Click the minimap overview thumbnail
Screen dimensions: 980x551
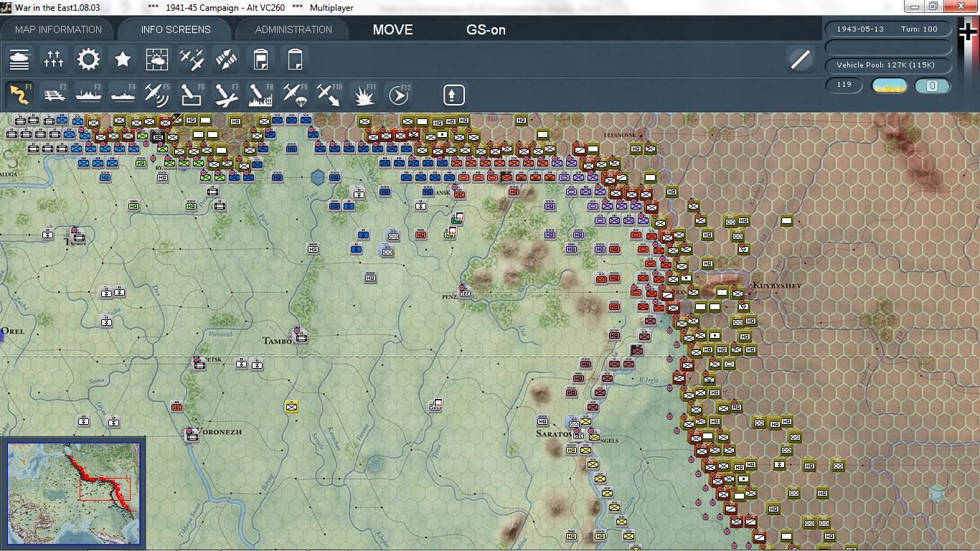point(73,494)
